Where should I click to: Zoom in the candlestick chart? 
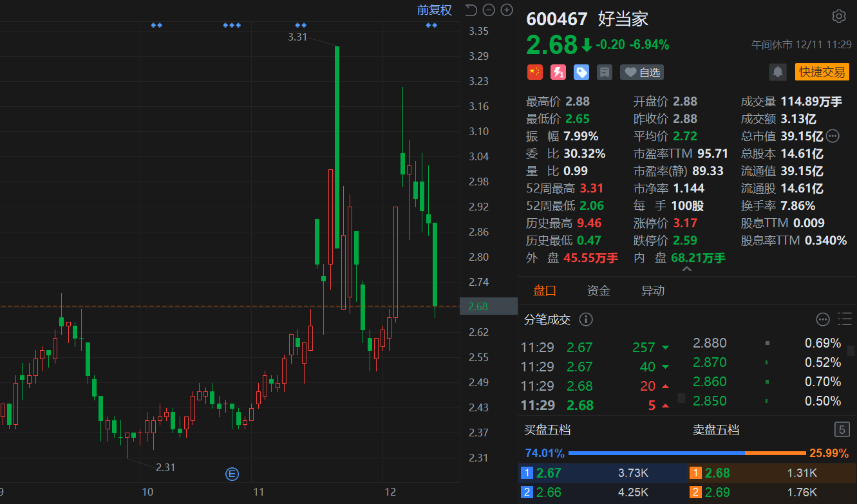click(507, 10)
